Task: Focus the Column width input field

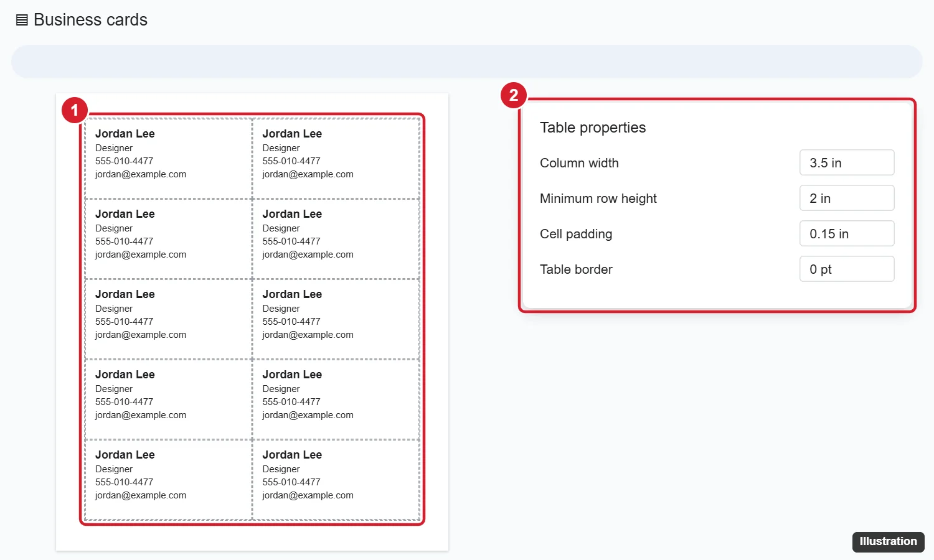Action: (x=847, y=163)
